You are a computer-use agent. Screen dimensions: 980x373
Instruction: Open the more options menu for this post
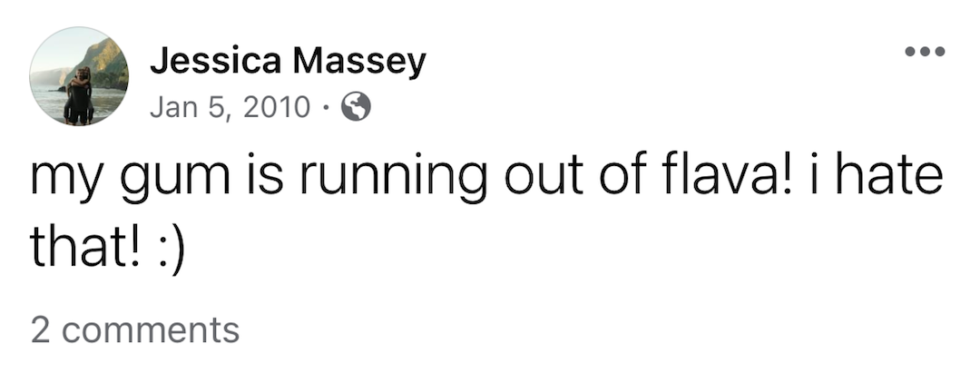click(x=926, y=51)
